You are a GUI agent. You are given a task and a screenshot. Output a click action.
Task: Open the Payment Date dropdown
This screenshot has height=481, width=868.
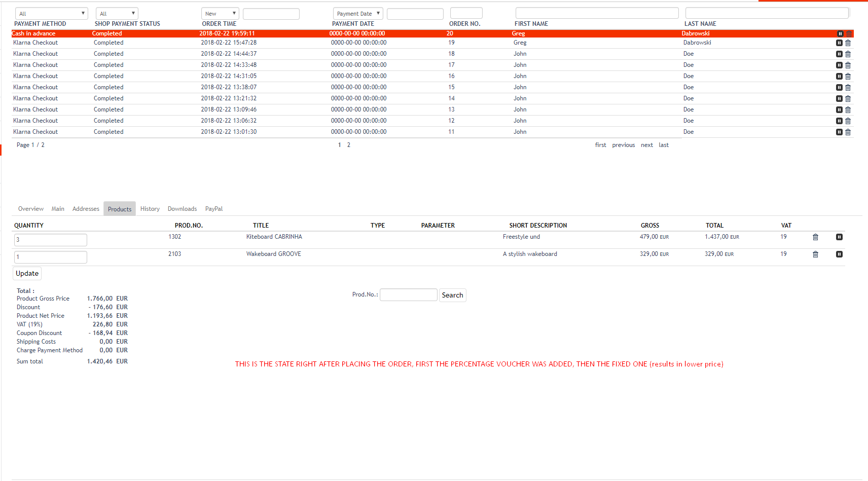point(357,14)
